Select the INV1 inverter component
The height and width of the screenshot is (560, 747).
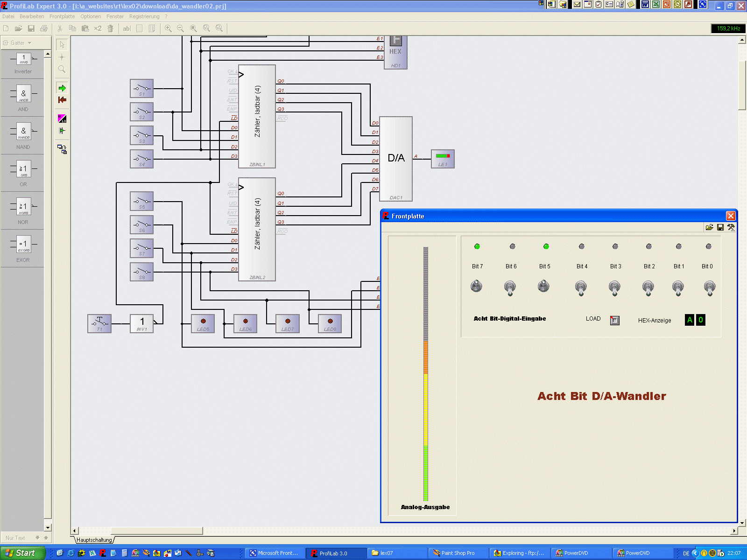(142, 323)
